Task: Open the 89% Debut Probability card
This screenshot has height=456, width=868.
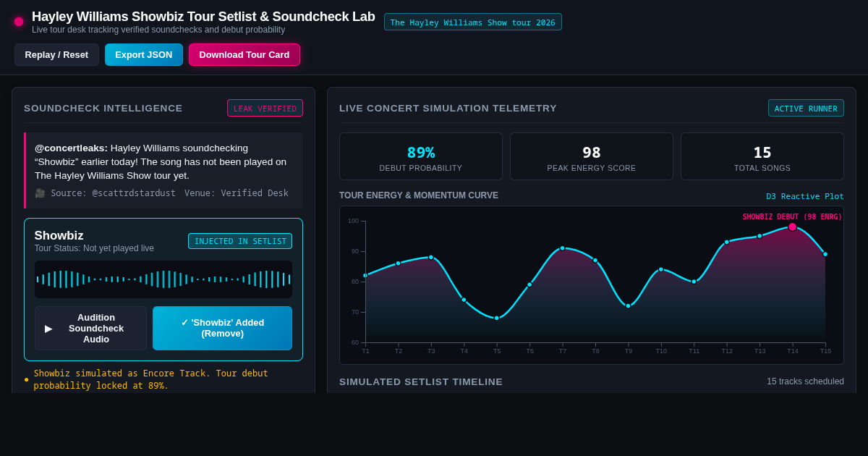Action: (421, 156)
